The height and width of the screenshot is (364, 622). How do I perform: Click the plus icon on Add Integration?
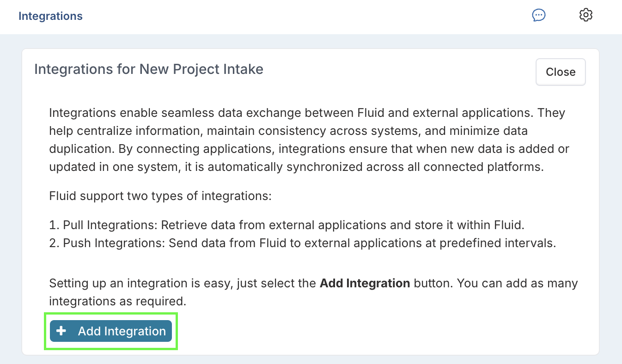coord(61,331)
